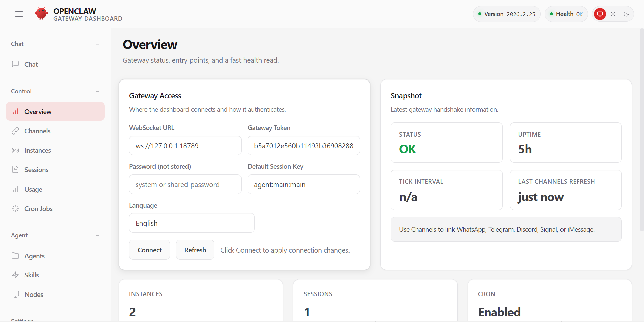Click the Cron Jobs spinner icon
Image resolution: width=644 pixels, height=322 pixels.
[15, 209]
